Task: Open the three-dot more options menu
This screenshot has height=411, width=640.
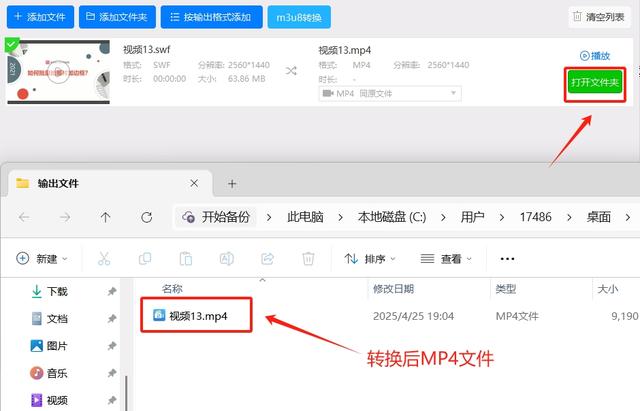Action: (x=507, y=259)
